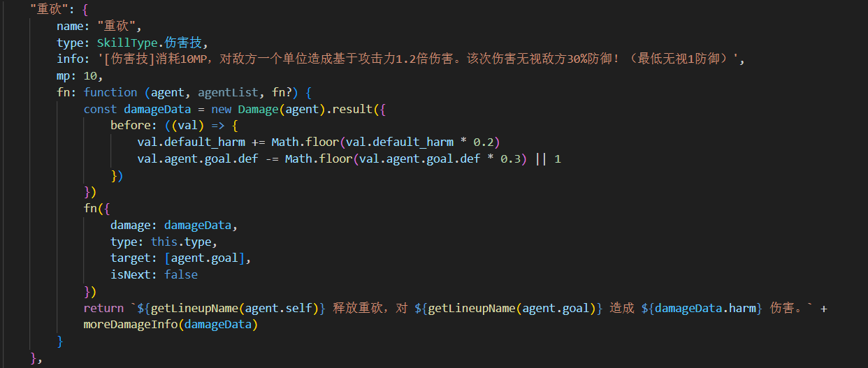Click the function keyword
The image size is (868, 368).
click(x=110, y=92)
